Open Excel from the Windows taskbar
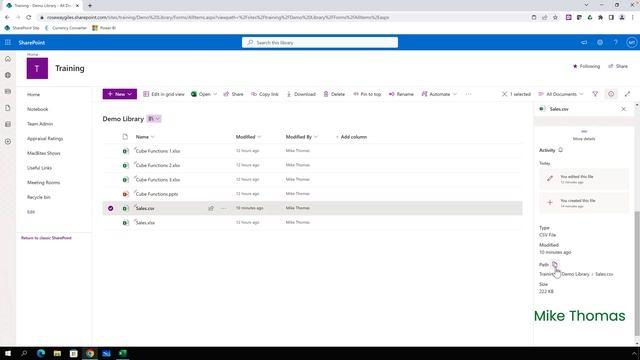This screenshot has width=640, height=360. pos(122,353)
